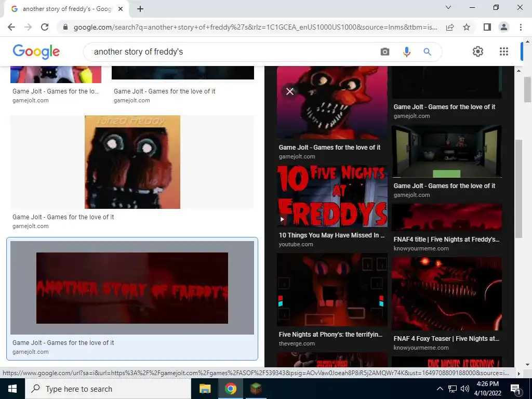Image resolution: width=532 pixels, height=399 pixels.
Task: Go back with the browser back arrow
Action: tap(11, 27)
